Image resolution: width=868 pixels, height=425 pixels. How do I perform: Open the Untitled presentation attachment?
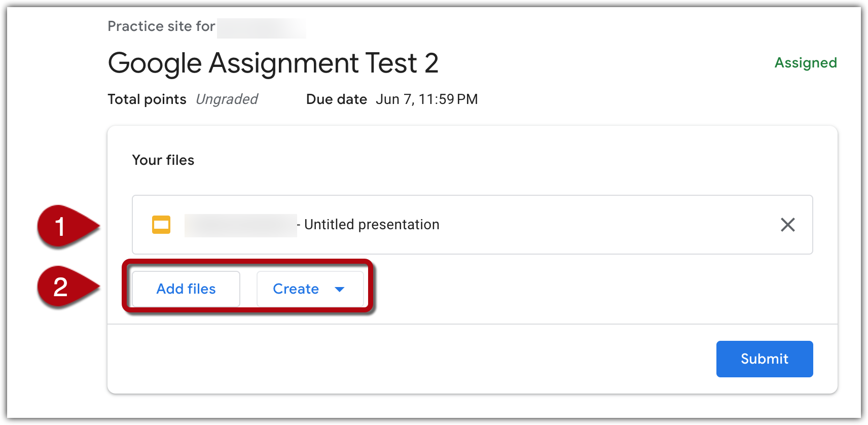point(372,225)
